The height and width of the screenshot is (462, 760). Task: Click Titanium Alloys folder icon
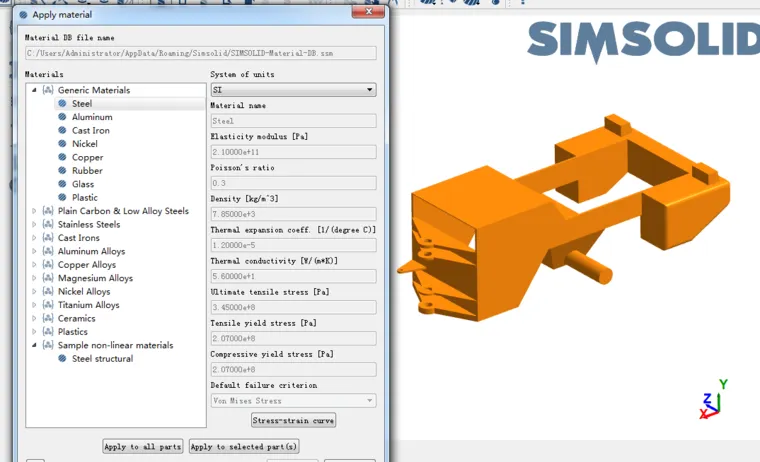click(x=48, y=305)
